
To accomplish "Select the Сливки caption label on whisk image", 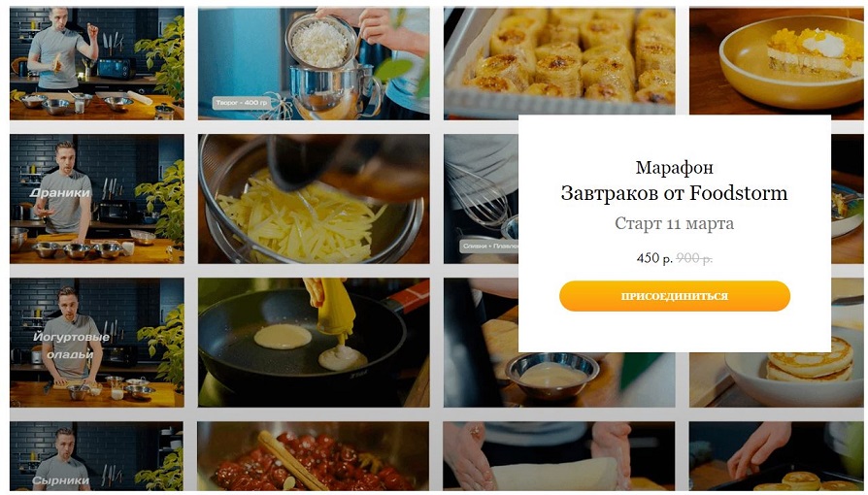I will point(489,246).
